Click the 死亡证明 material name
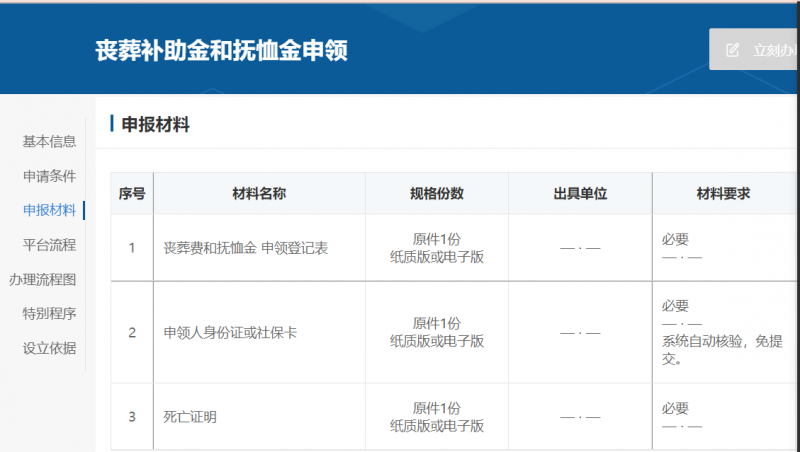 [x=190, y=416]
